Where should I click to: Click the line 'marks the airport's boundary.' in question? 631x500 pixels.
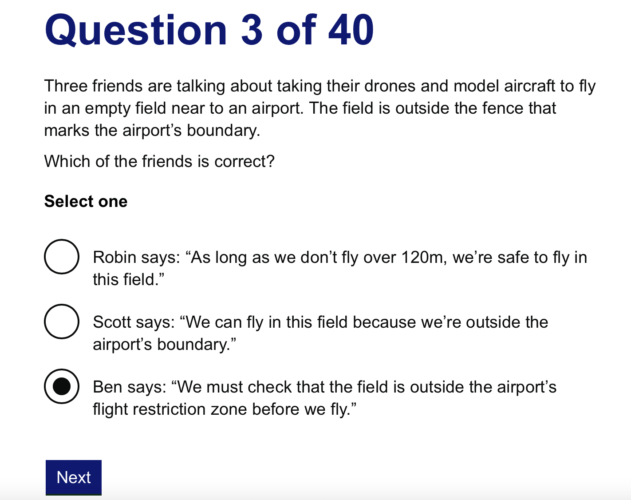tap(152, 130)
